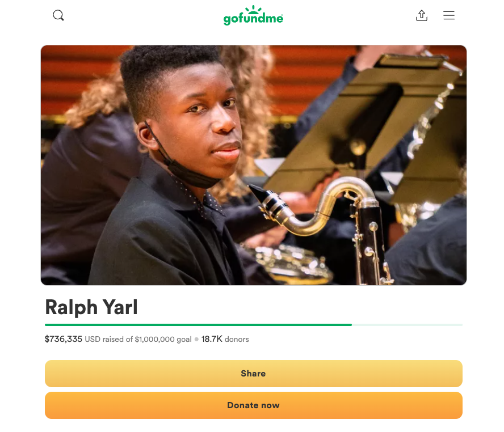Click the gray dot separator before donors
Viewport: 504px width, 432px height.
click(x=196, y=339)
